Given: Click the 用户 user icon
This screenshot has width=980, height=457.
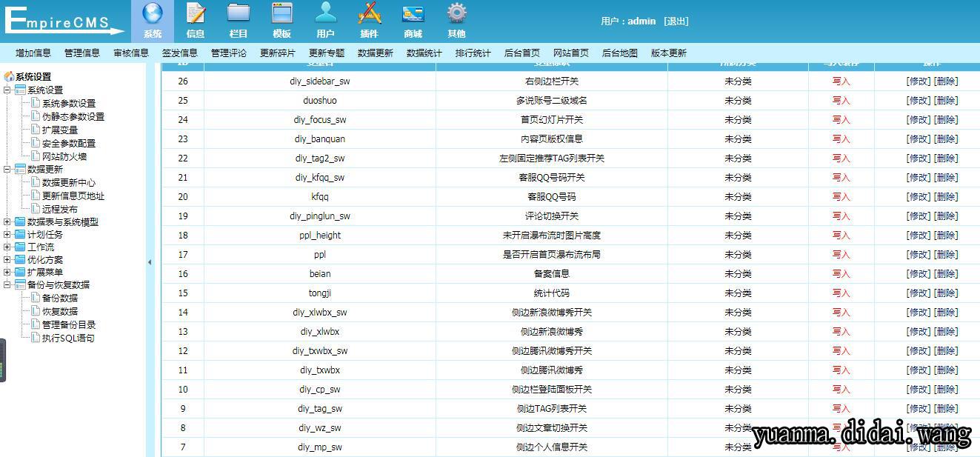Looking at the screenshot, I should pos(325,14).
